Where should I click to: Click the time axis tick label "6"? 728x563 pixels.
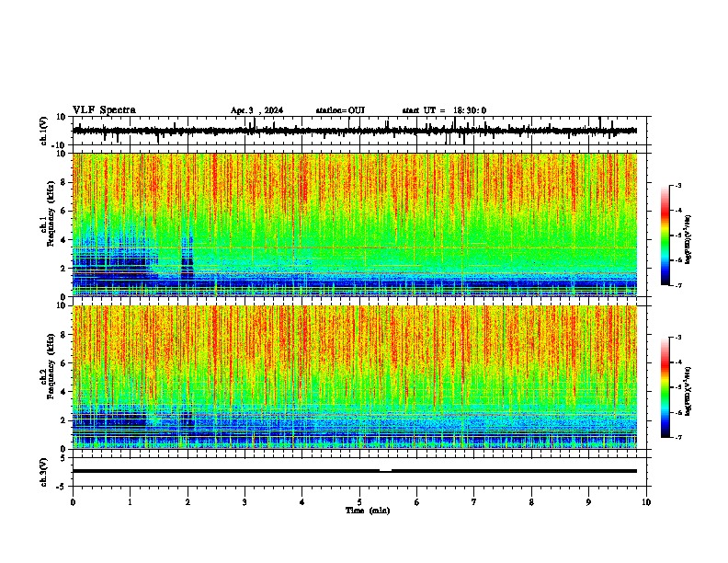pyautogui.click(x=417, y=502)
